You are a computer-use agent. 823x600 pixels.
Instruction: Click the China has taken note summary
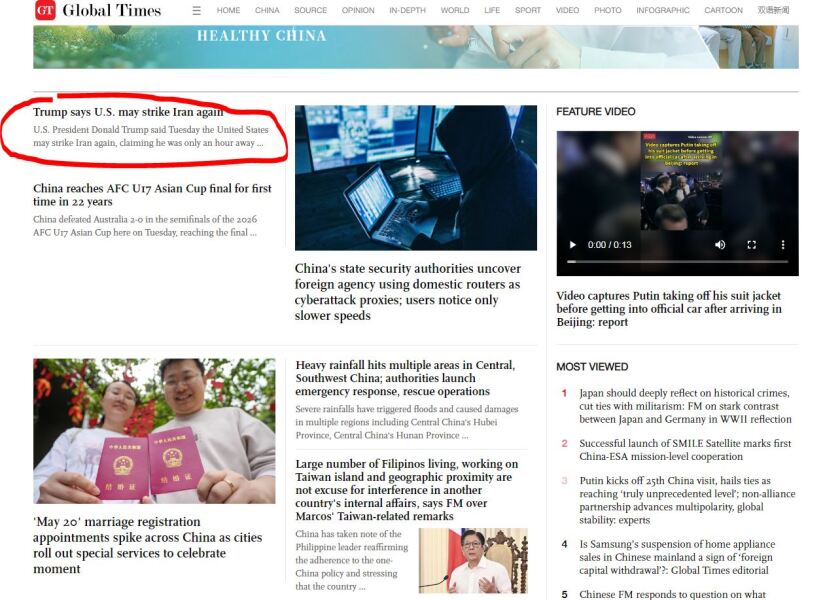tap(352, 560)
